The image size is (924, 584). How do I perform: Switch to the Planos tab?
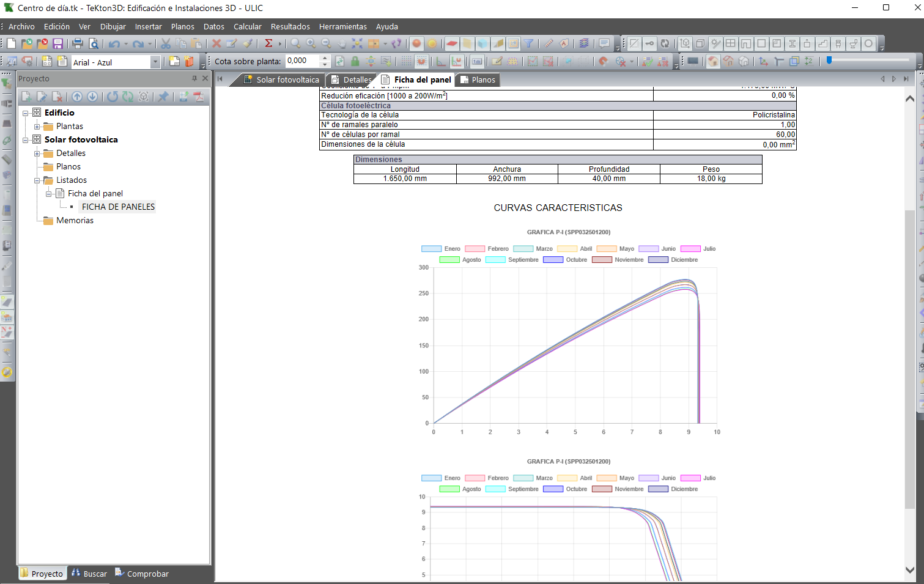(x=478, y=79)
